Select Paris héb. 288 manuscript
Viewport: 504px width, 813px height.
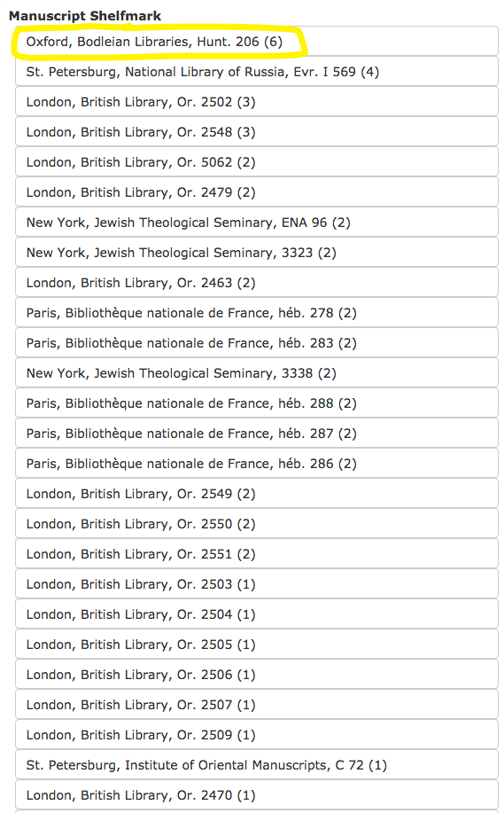(257, 403)
